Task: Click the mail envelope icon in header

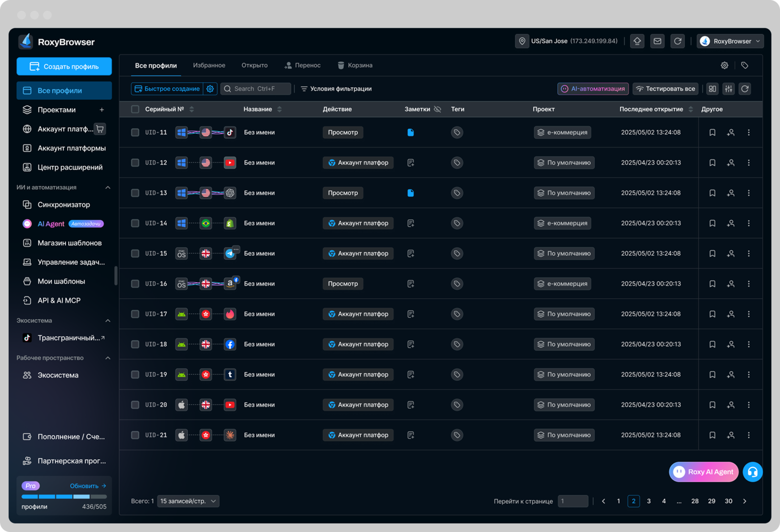Action: pos(657,41)
